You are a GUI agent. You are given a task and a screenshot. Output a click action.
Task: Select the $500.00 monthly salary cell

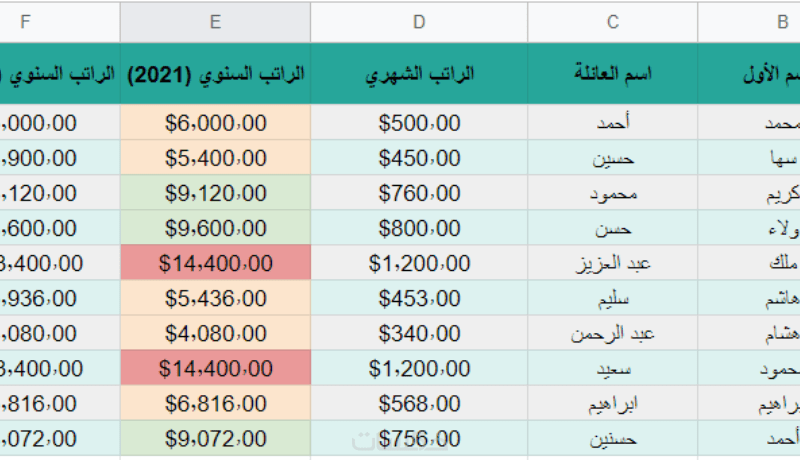419,123
